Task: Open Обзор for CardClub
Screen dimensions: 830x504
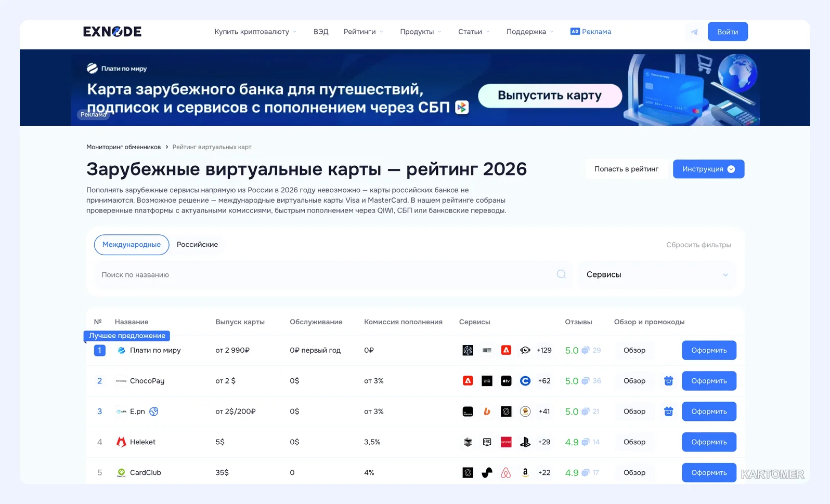Action: click(634, 473)
